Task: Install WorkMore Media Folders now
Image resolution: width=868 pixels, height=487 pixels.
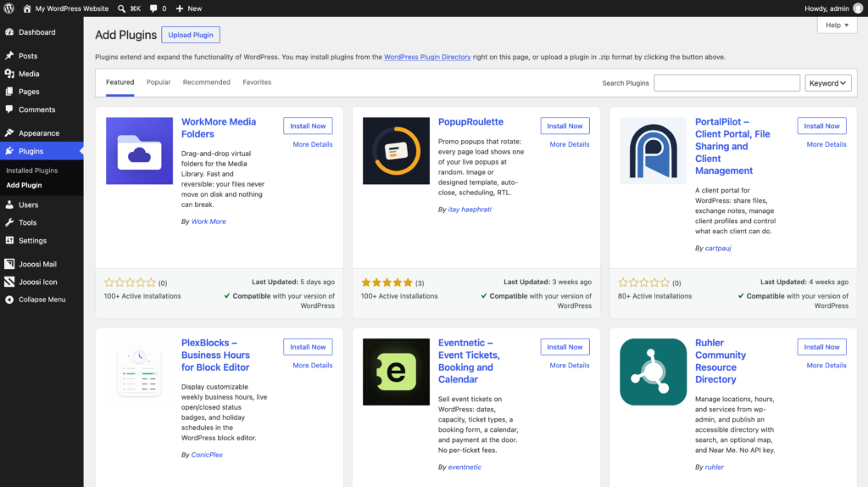Action: 308,126
